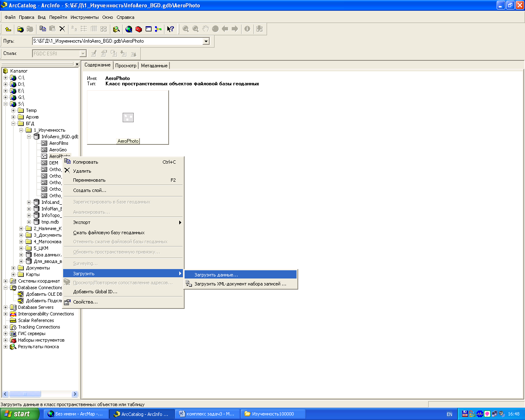Click the Forward extent arrow
Viewport: 525px width, 420px height.
[235, 29]
